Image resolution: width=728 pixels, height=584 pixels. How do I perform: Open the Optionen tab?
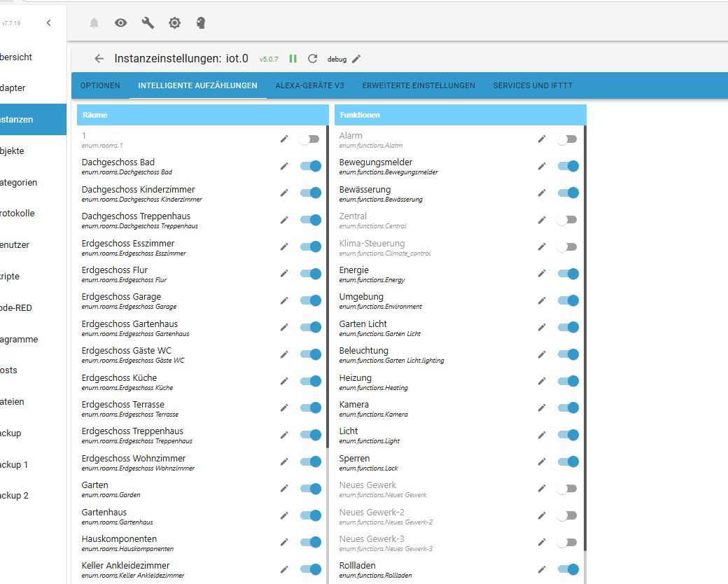pos(100,85)
